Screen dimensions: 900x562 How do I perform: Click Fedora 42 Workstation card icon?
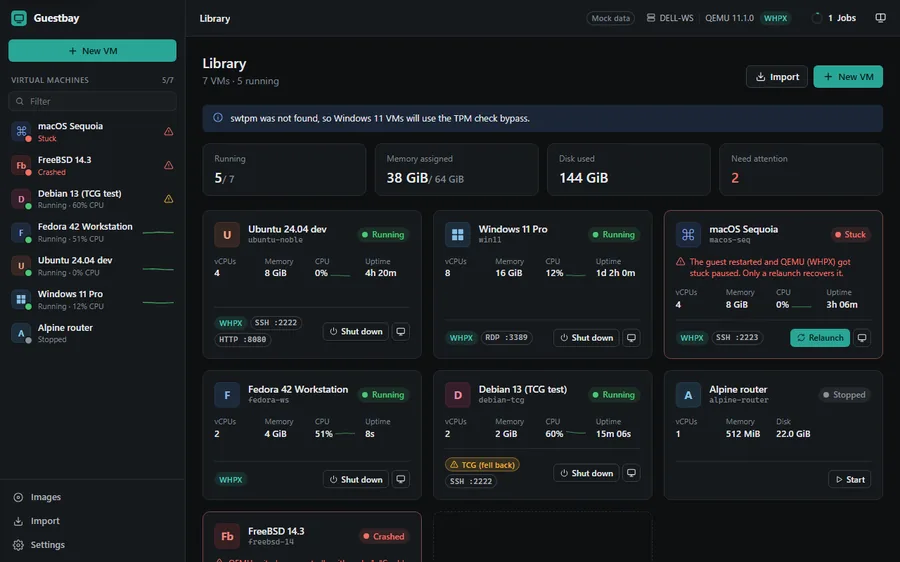coord(227,394)
